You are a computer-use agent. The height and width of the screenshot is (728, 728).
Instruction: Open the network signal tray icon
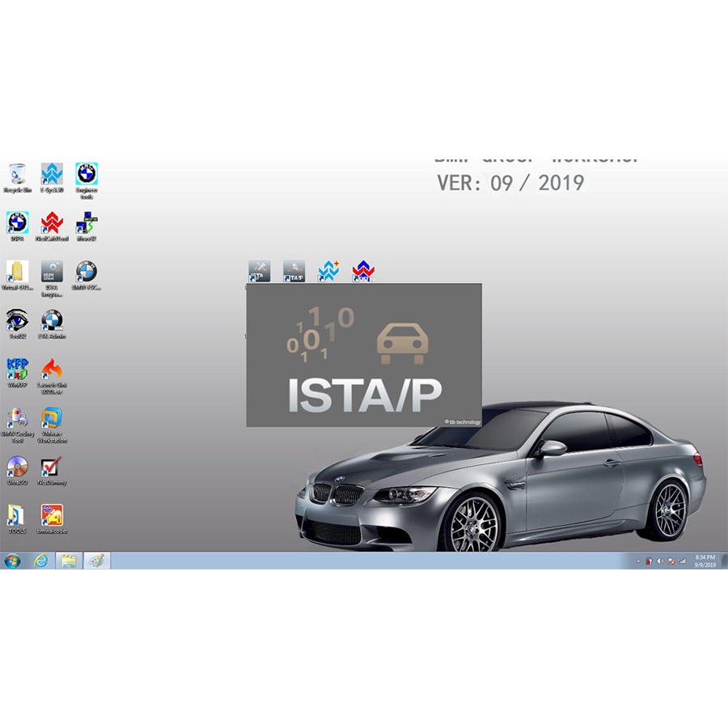683,561
